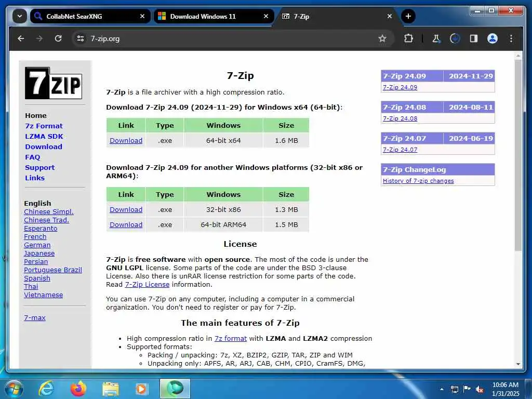Close the Download Windows 11 tab
The width and height of the screenshot is (532, 399).
click(x=266, y=16)
